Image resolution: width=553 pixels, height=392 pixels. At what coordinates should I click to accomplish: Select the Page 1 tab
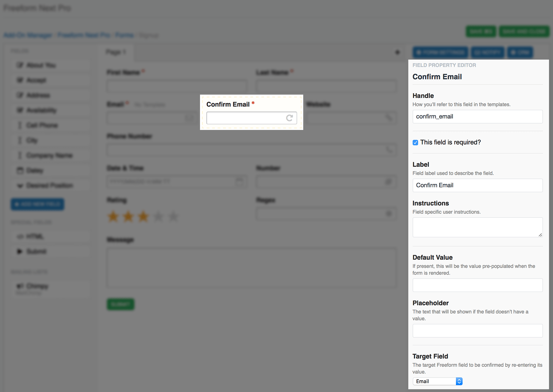point(116,52)
